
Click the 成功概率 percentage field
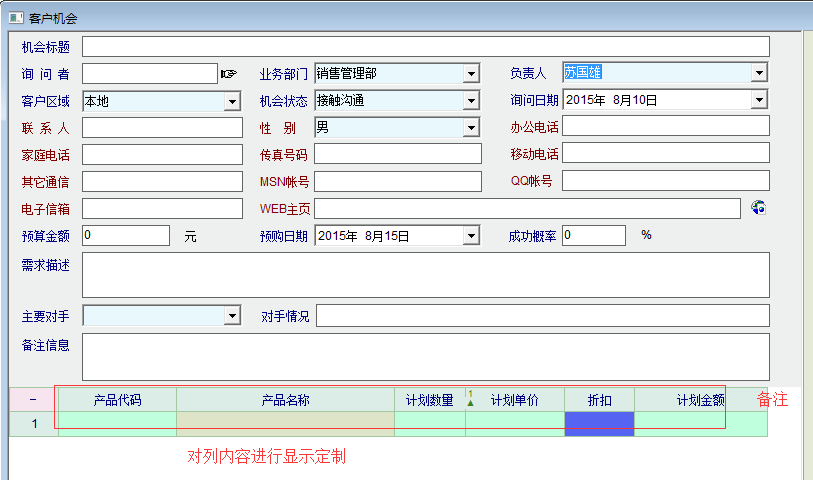[594, 235]
